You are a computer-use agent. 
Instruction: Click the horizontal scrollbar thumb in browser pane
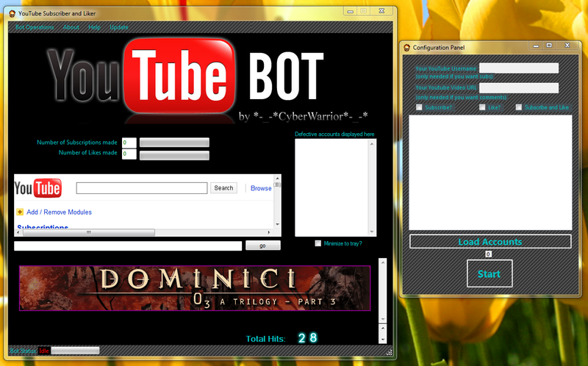tap(89, 232)
